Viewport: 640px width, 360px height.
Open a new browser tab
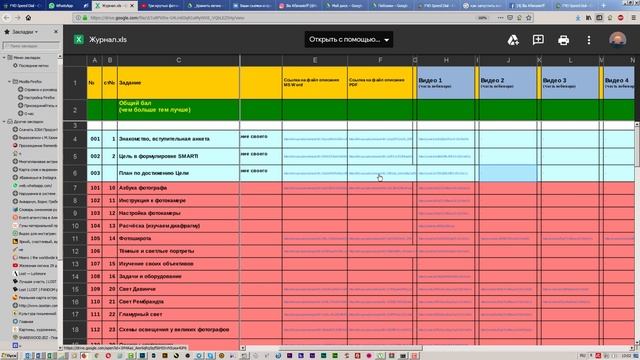click(x=604, y=6)
